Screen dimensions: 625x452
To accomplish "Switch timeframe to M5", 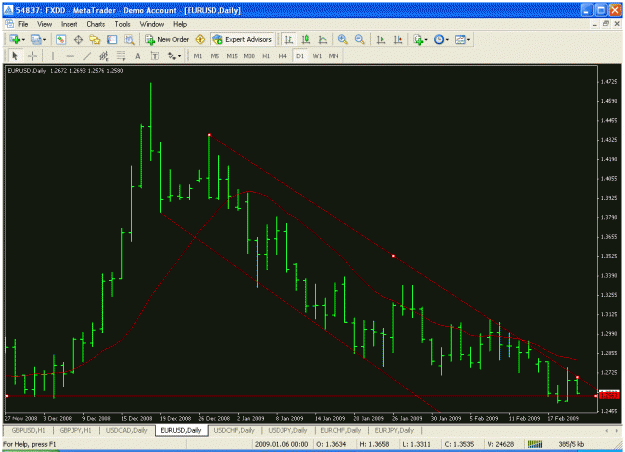I will pos(215,56).
